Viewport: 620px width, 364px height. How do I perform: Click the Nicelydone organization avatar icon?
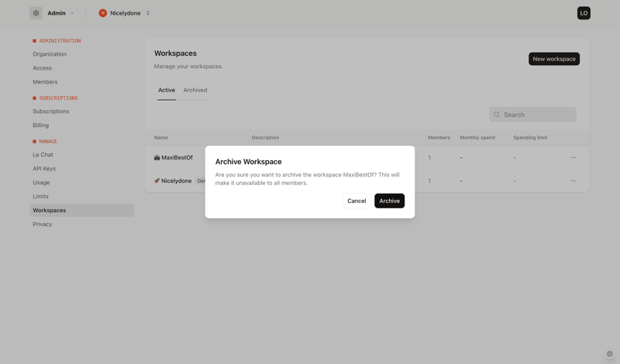(x=102, y=13)
